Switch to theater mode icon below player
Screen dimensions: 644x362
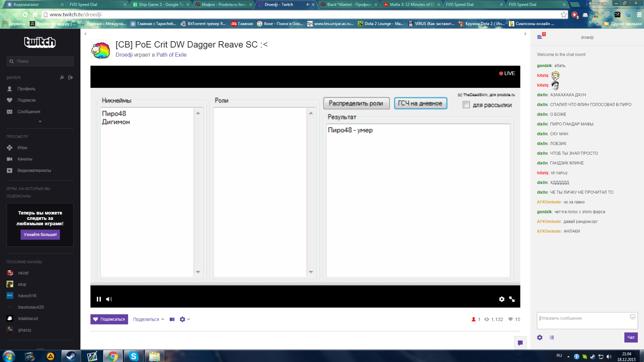point(172,319)
